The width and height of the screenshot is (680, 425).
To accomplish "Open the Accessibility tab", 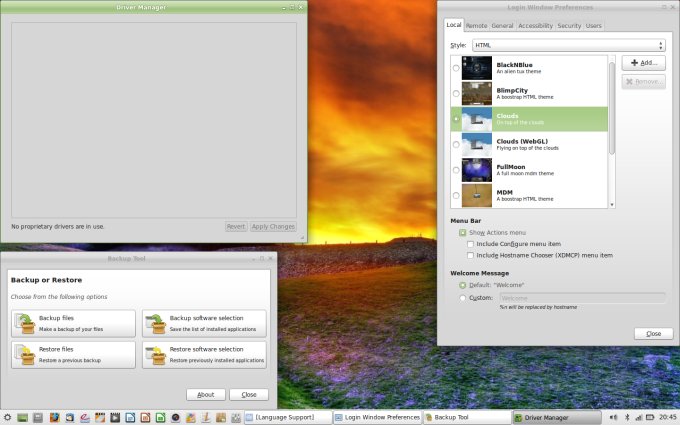I will [x=536, y=25].
